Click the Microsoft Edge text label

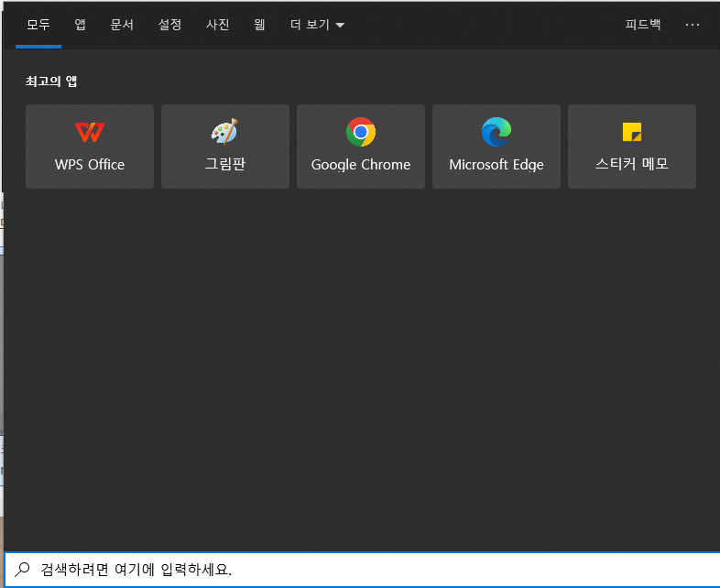click(x=496, y=165)
